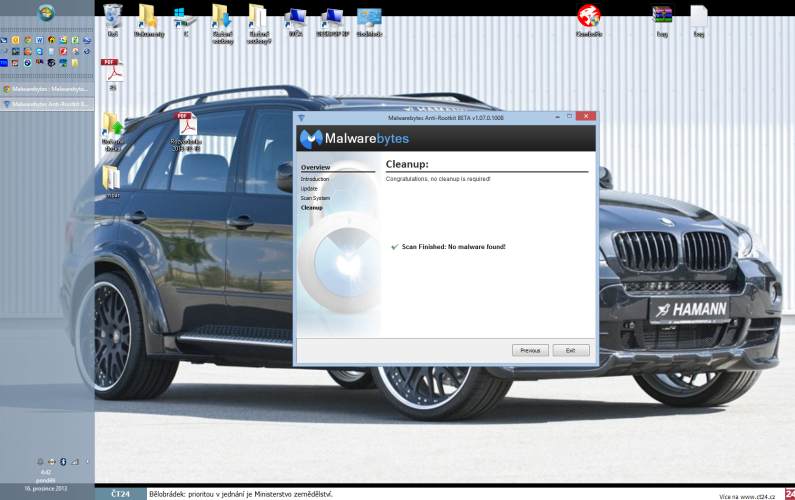The height and width of the screenshot is (500, 795).
Task: Open the blank white file desktop icon
Action: [698, 17]
